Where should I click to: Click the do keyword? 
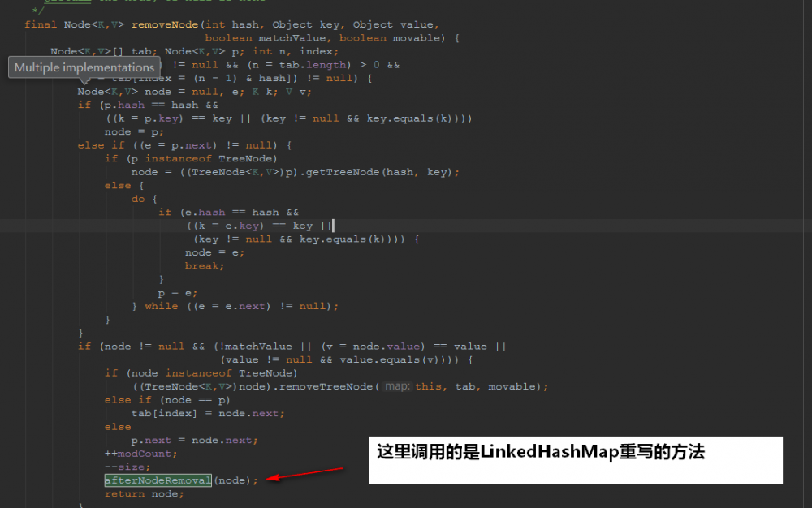click(x=138, y=199)
